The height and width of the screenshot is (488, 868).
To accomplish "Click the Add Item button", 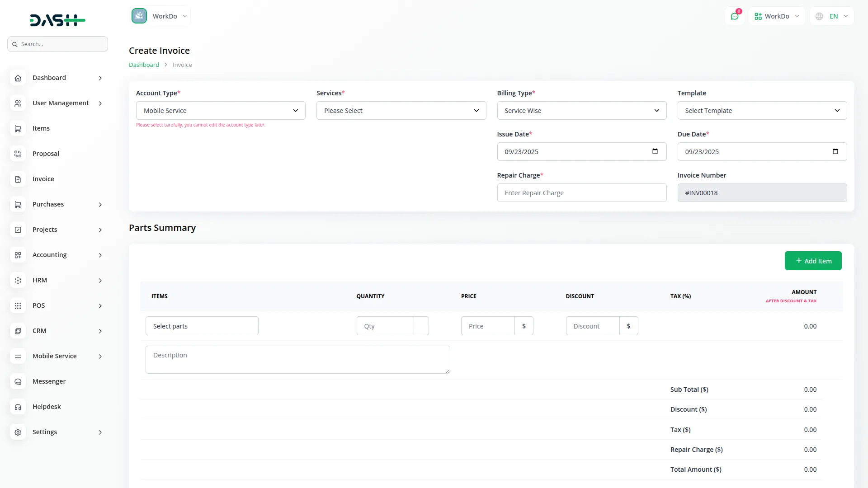I will 813,261.
